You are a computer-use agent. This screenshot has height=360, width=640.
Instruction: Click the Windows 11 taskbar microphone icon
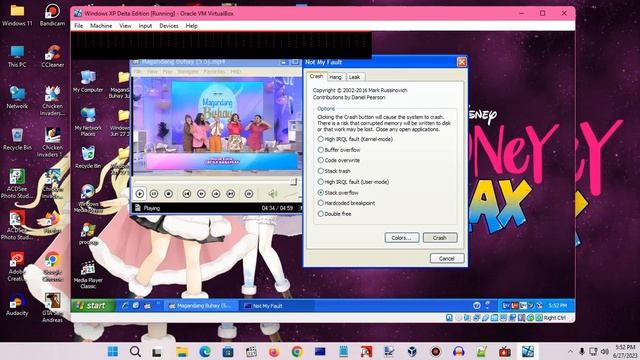pyautogui.click(x=582, y=351)
